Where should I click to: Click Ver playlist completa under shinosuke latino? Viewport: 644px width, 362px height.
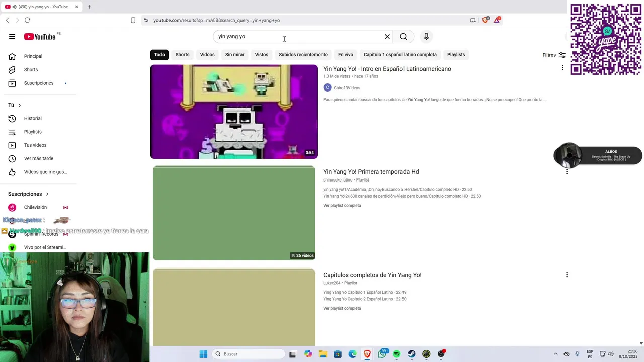342,205
